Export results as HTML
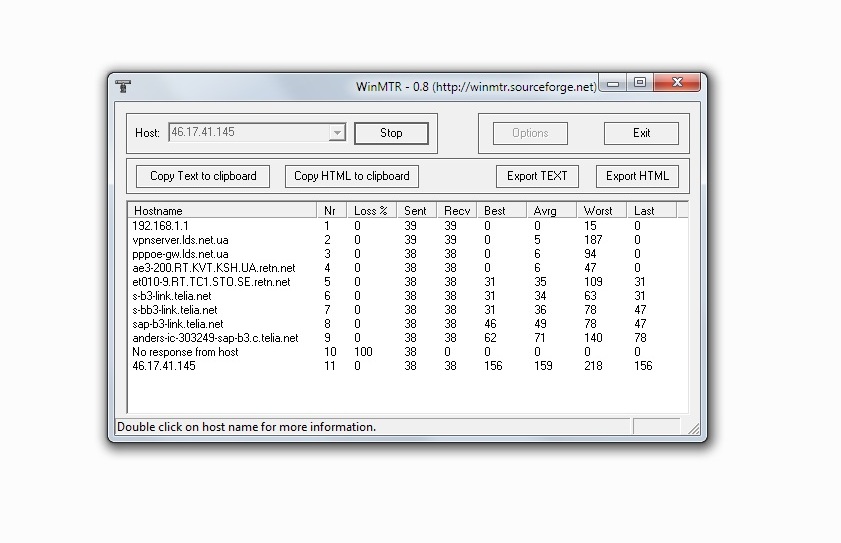 [x=637, y=176]
